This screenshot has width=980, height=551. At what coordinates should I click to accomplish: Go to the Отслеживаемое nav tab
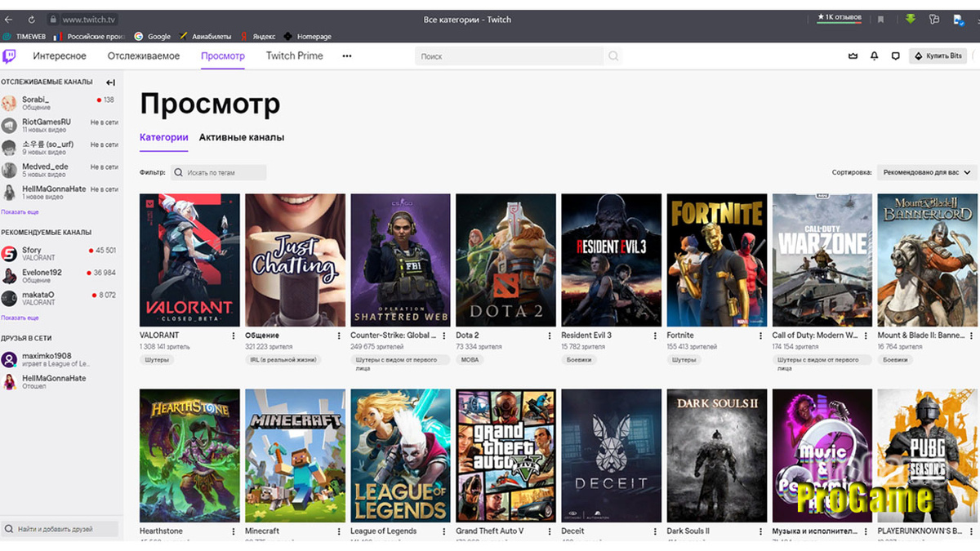(x=144, y=56)
